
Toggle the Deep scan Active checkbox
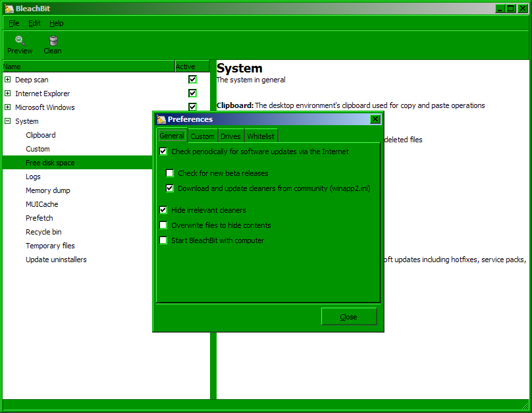(x=192, y=80)
